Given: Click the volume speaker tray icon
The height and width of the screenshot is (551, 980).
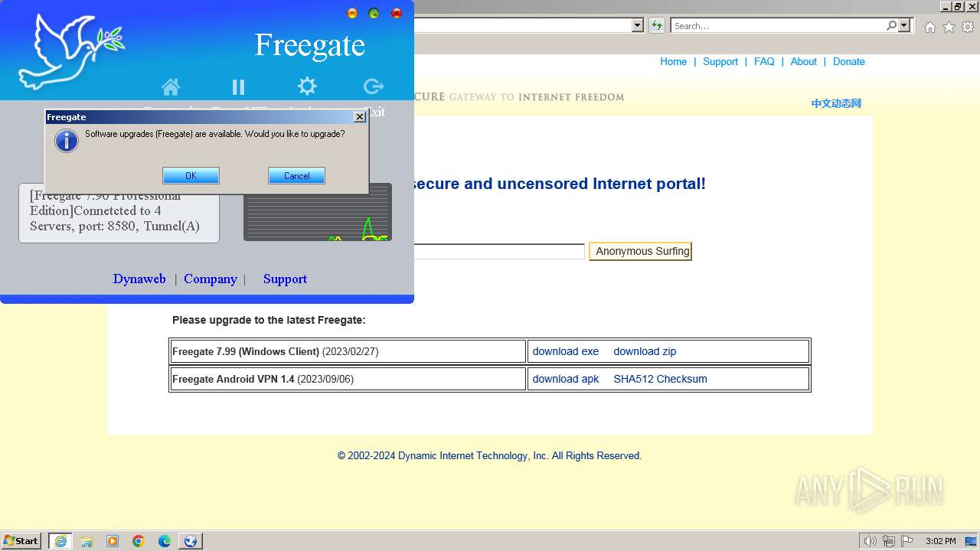Looking at the screenshot, I should coord(870,541).
